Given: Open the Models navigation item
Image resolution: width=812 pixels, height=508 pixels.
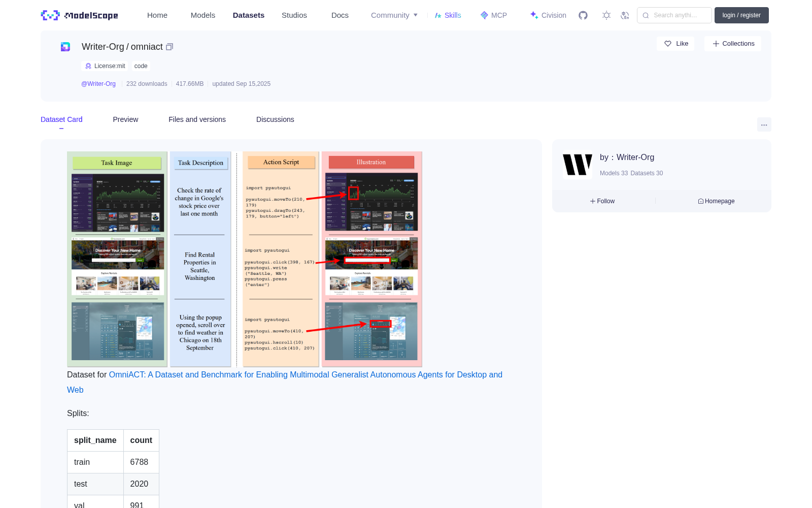Looking at the screenshot, I should [203, 15].
